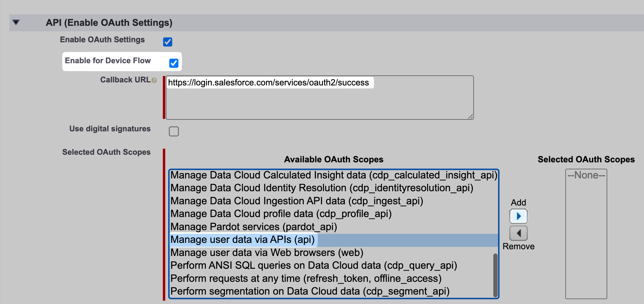Pick Perform requests at any time scope
Screen dimensions: 644x304
[x=306, y=278]
